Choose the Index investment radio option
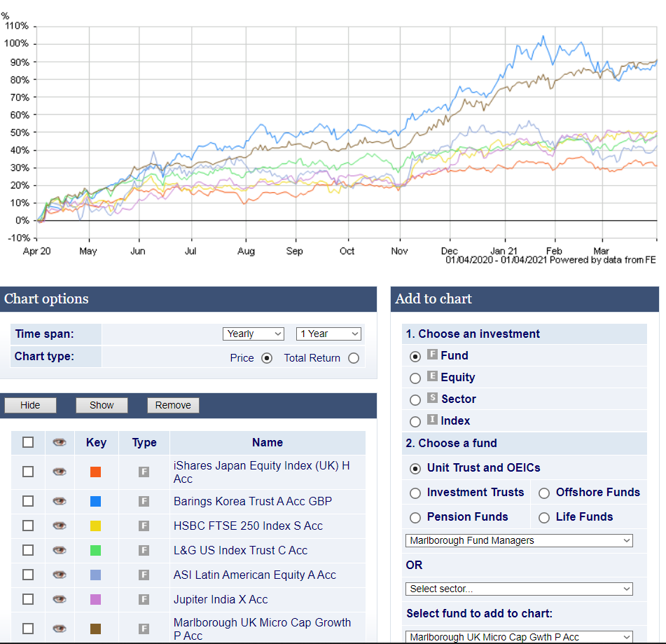This screenshot has width=666, height=644. pyautogui.click(x=415, y=422)
